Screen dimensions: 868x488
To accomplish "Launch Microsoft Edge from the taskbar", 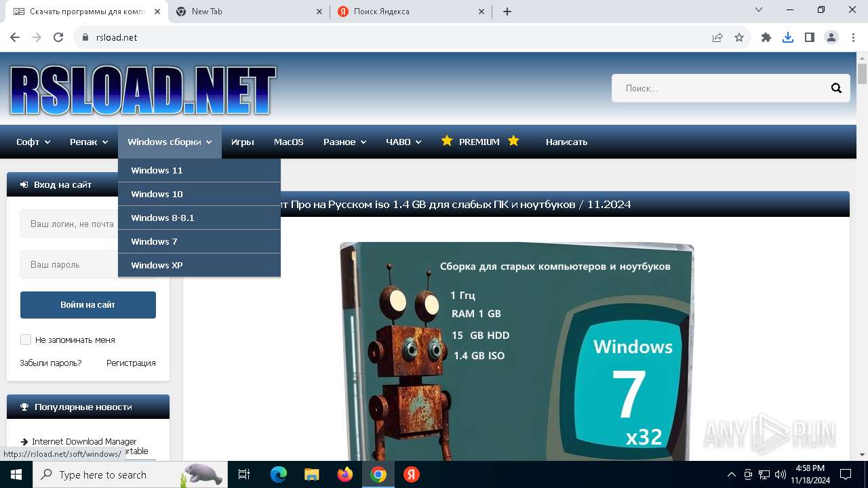I will click(279, 474).
